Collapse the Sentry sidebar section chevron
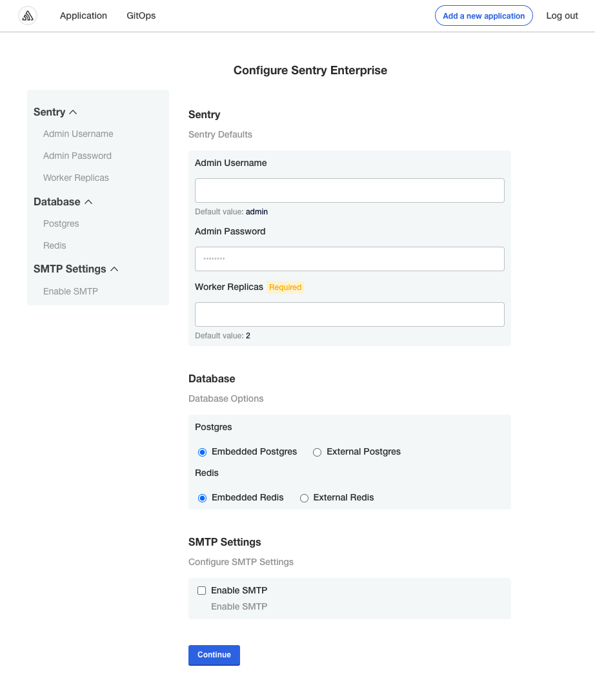The width and height of the screenshot is (595, 700). [x=73, y=112]
